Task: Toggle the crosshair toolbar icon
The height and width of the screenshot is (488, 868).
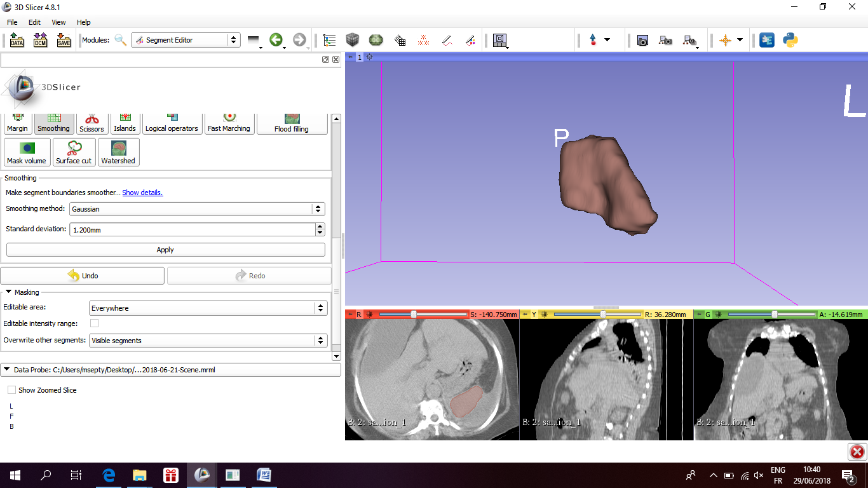Action: 725,40
